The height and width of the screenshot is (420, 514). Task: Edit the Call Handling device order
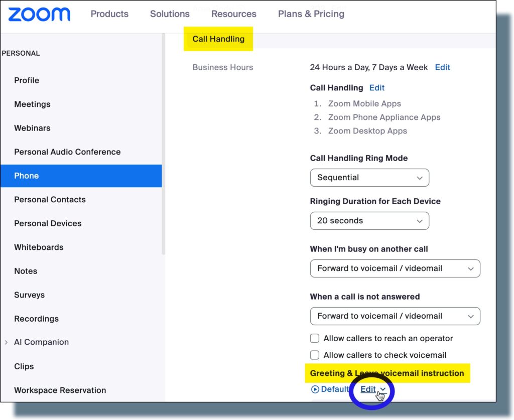(x=377, y=87)
